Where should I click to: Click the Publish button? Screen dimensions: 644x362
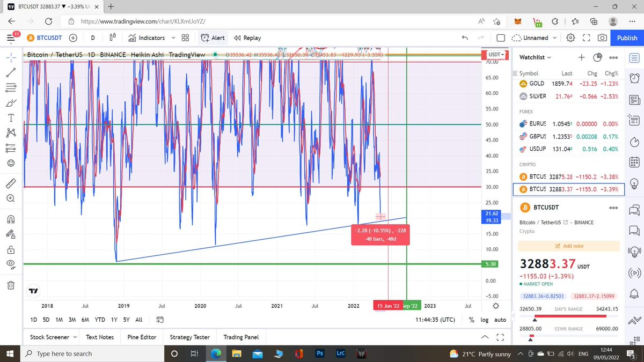pos(627,38)
